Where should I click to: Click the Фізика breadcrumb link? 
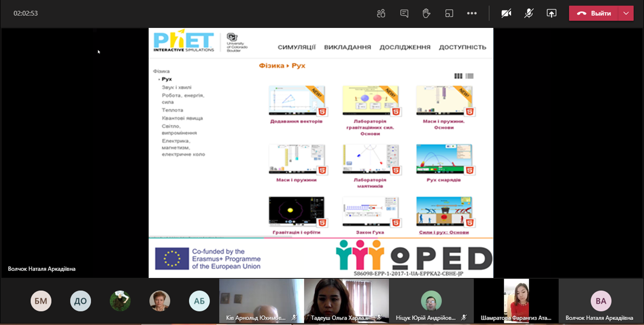(x=271, y=65)
